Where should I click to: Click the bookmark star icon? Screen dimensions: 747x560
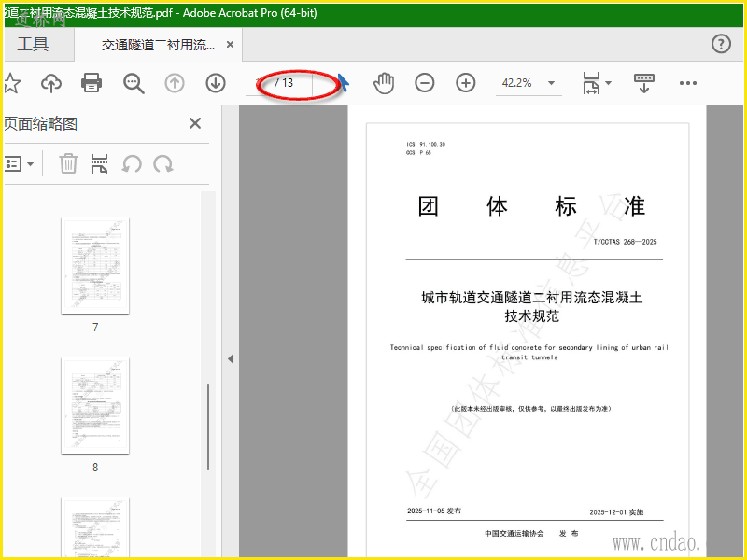[12, 83]
